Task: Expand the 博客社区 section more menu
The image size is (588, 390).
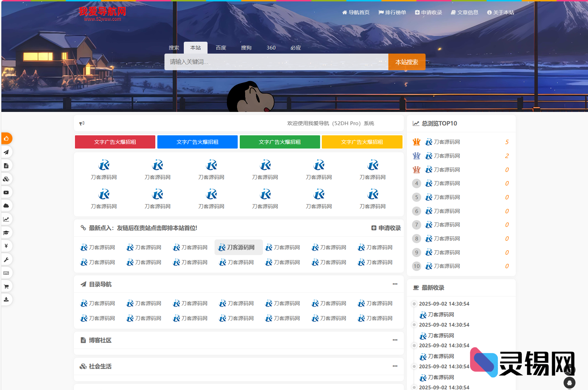Action: point(395,340)
